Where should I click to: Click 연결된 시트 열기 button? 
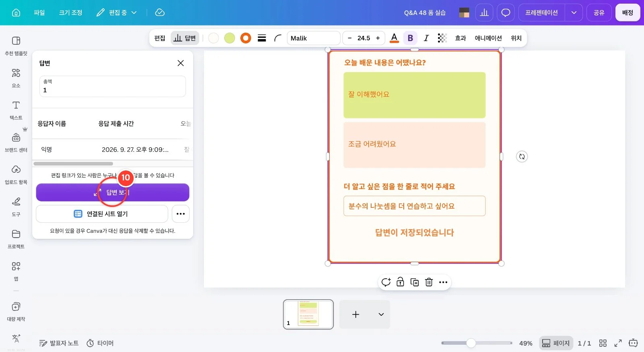point(102,214)
